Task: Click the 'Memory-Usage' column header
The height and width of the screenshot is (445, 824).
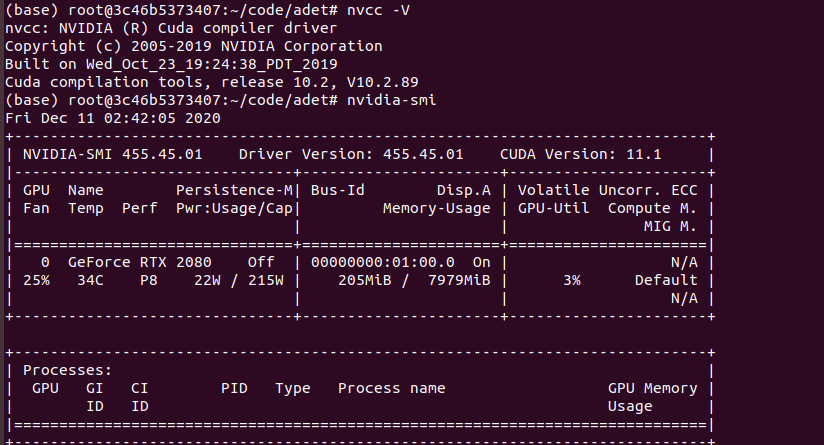Action: click(x=436, y=209)
